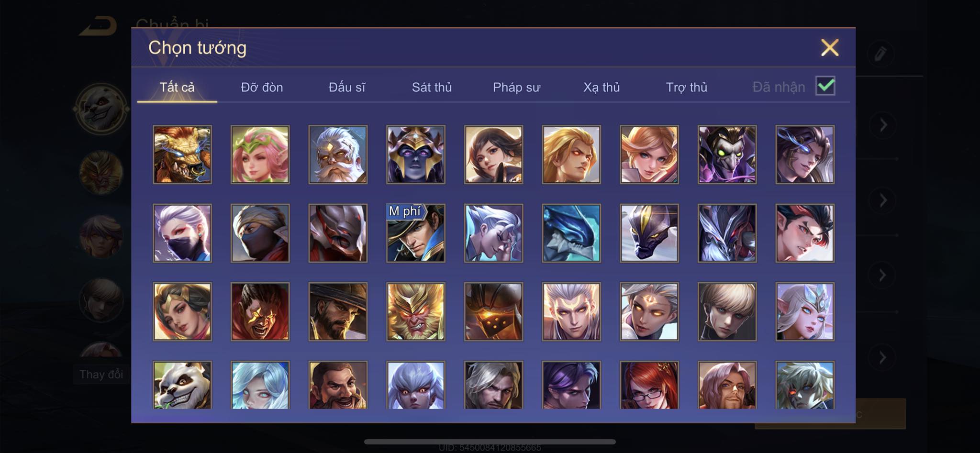The image size is (980, 453).
Task: Close the Chọn tướng dialog
Action: click(830, 47)
